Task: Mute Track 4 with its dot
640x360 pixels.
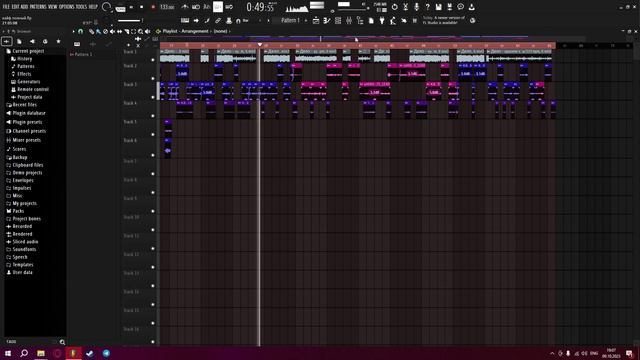Action: pyautogui.click(x=153, y=116)
